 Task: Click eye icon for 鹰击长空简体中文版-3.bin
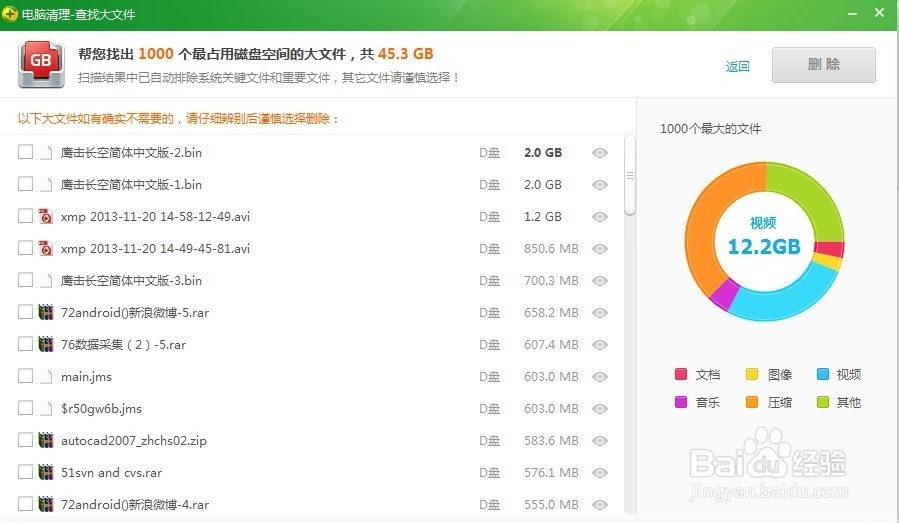pos(600,281)
